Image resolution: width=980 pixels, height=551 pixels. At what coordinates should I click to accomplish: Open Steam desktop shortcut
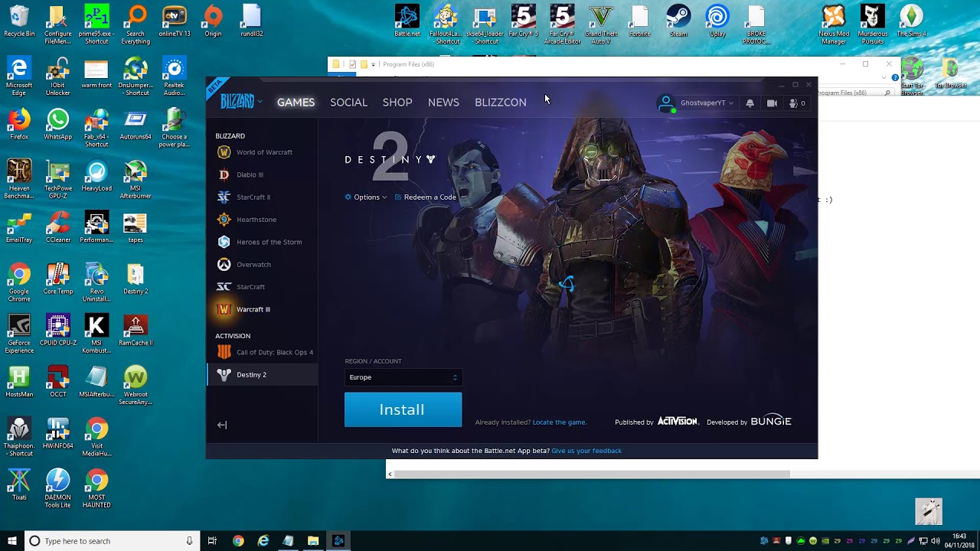(678, 21)
